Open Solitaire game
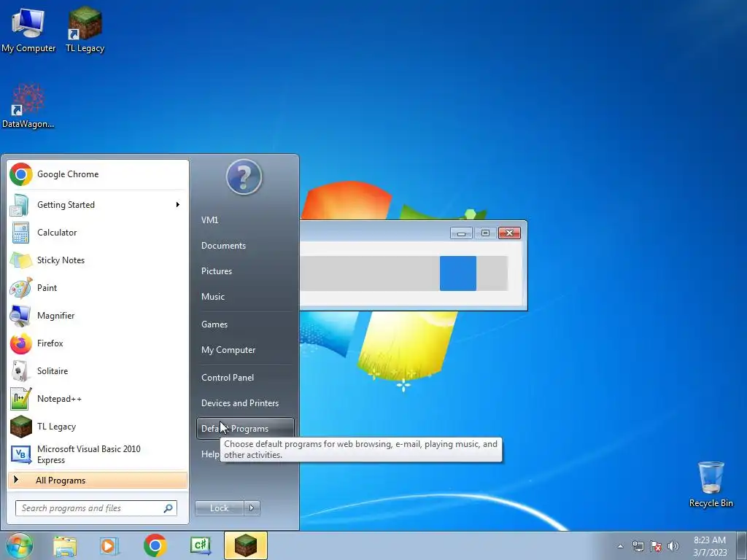 point(98,370)
